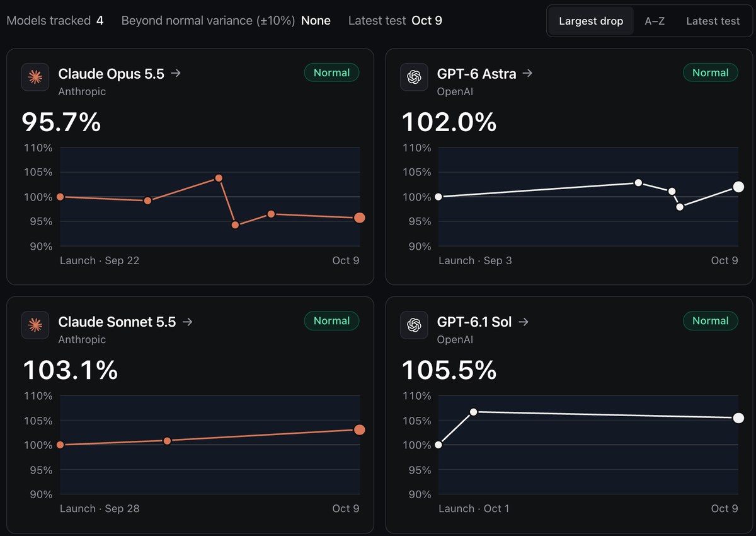Select the launch data point on GPT-6.1 Sol chart
The image size is (756, 536).
pyautogui.click(x=438, y=445)
